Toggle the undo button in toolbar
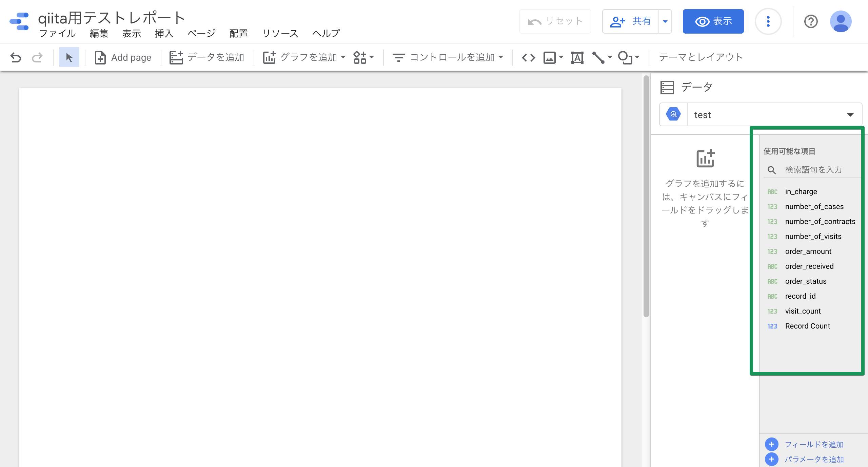 16,57
